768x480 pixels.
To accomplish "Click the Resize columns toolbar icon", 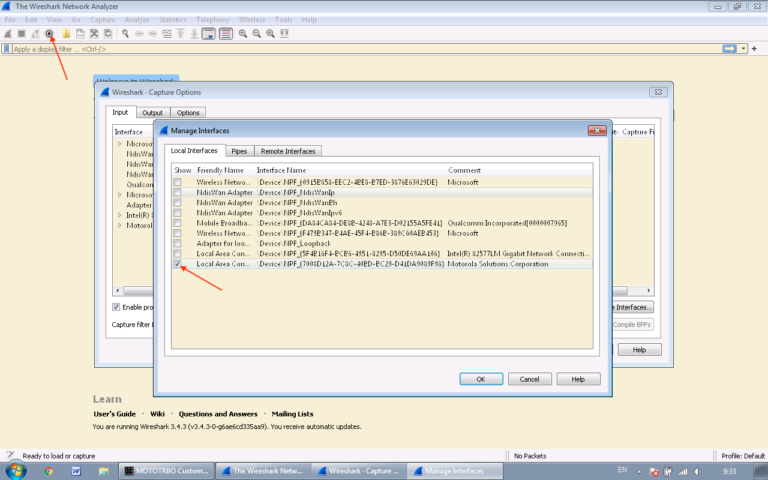I will pyautogui.click(x=285, y=33).
